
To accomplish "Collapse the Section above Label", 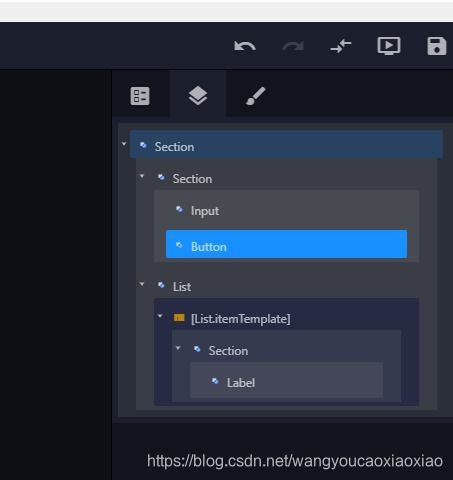I will pyautogui.click(x=178, y=348).
